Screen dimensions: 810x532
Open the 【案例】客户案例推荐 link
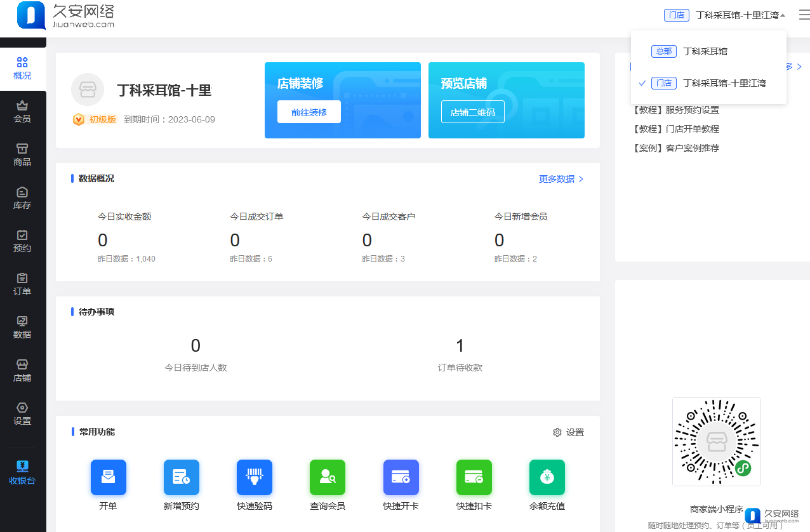coord(675,148)
